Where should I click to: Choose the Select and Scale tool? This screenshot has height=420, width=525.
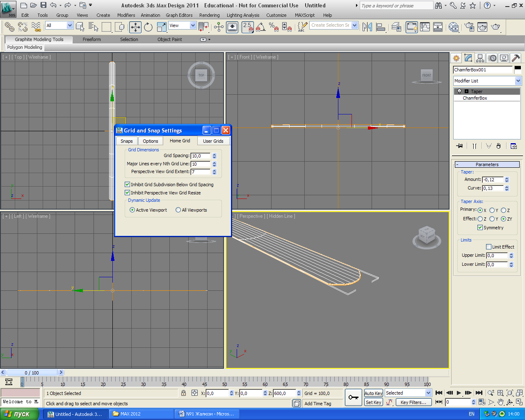(162, 27)
